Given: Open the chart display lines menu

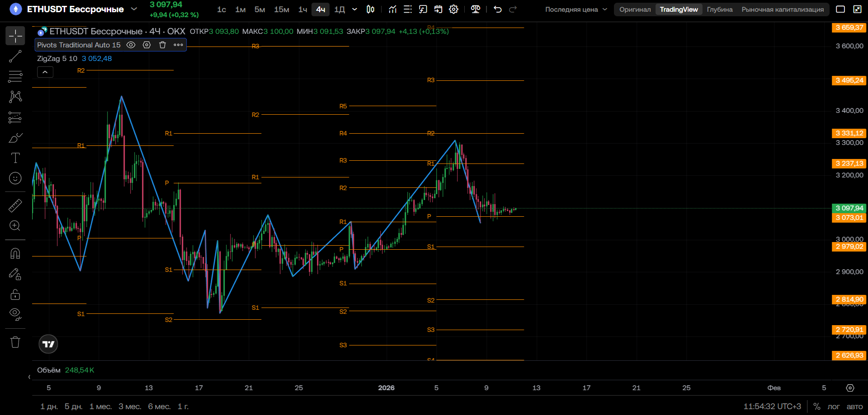Looking at the screenshot, I should click(408, 9).
